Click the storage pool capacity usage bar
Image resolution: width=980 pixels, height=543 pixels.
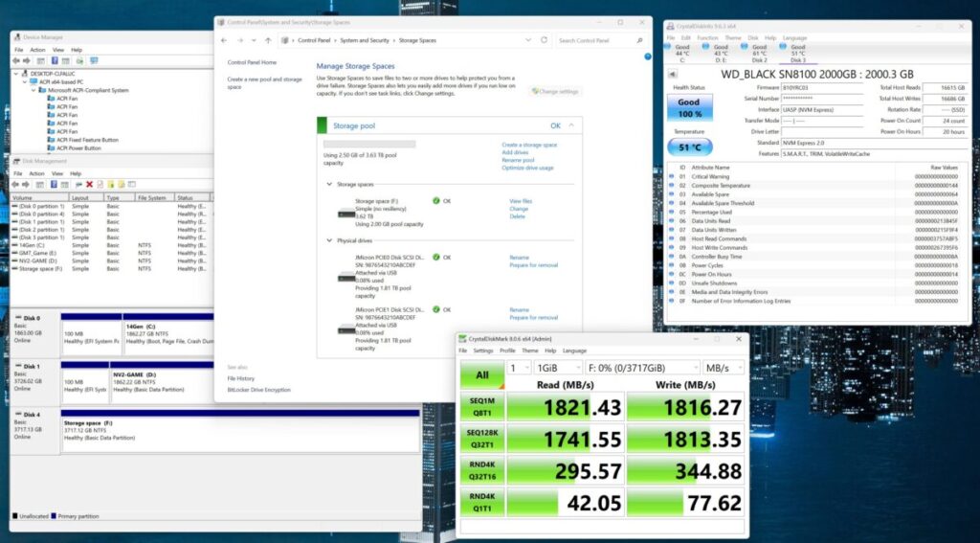pyautogui.click(x=369, y=145)
